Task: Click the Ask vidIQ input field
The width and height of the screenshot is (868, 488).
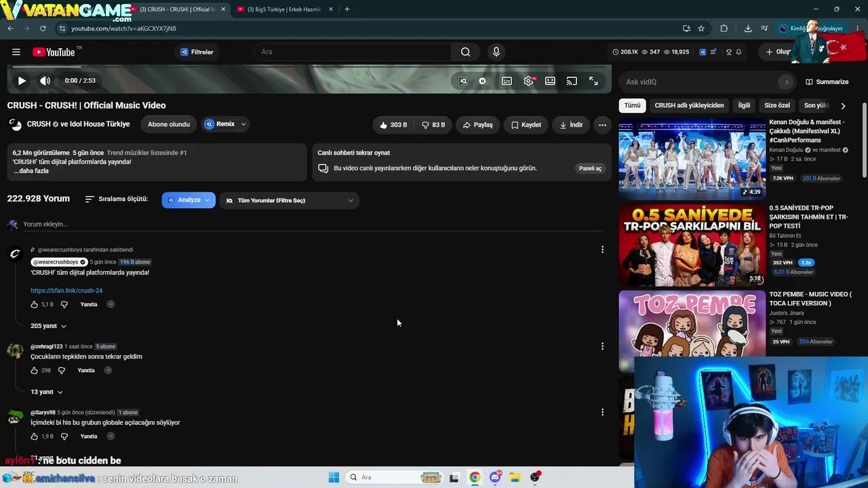Action: (698, 82)
